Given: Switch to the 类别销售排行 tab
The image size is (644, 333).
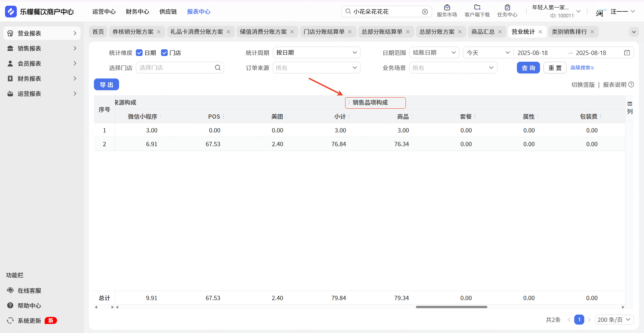Looking at the screenshot, I should coord(569,32).
